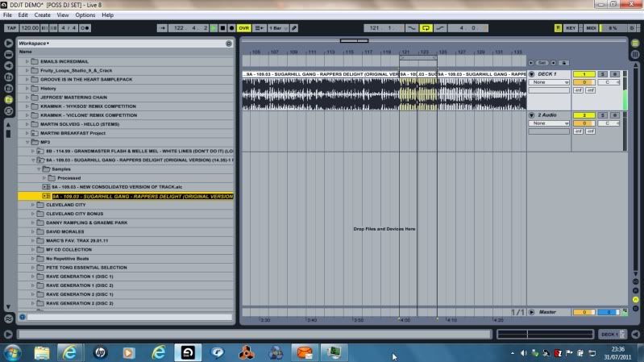Expand the CLEVELAND CITY folder
Image resolution: width=644 pixels, height=362 pixels.
pos(33,205)
